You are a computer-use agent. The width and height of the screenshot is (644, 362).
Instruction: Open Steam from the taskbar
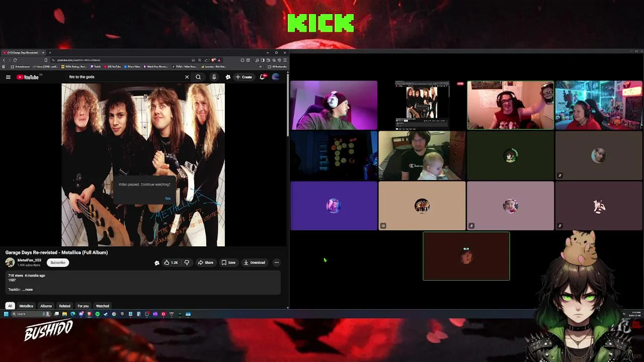[105, 314]
